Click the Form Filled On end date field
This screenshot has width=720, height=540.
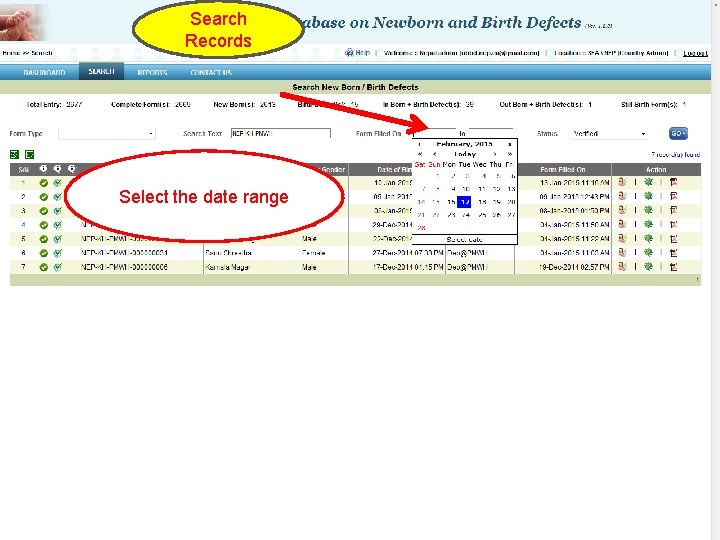[x=491, y=133]
